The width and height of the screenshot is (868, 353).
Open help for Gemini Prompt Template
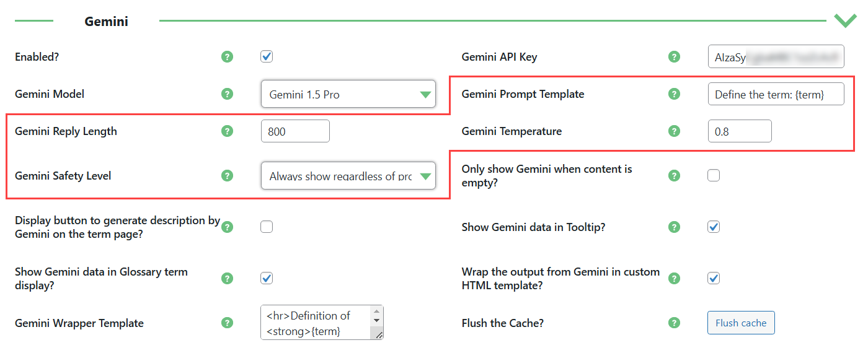tap(675, 94)
